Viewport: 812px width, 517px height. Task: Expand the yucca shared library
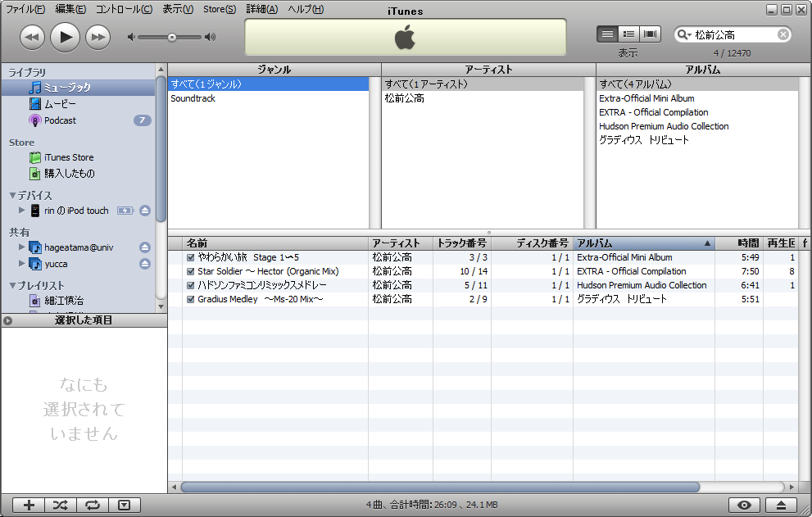(22, 263)
